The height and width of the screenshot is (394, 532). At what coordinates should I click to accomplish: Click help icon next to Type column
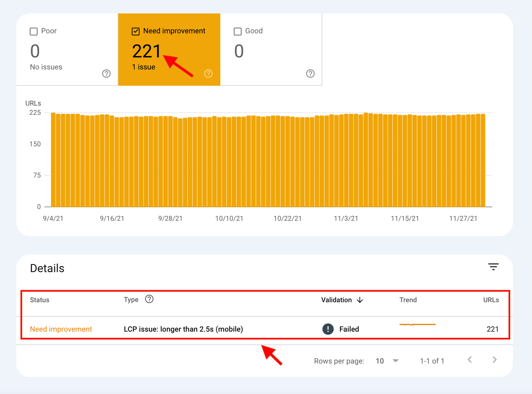point(149,299)
